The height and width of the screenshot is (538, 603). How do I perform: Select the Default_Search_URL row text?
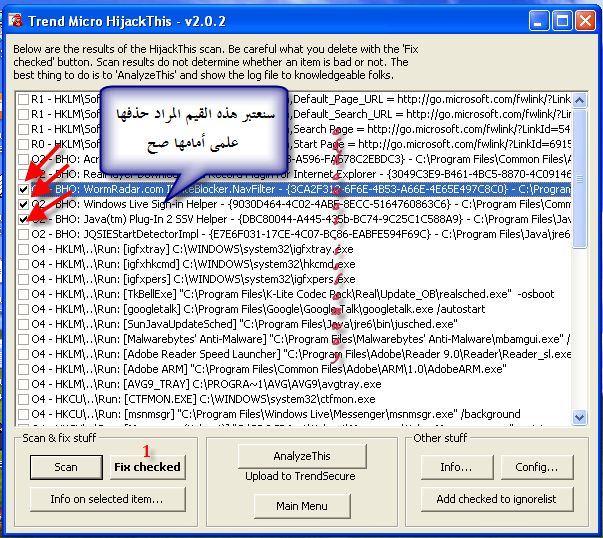[301, 114]
